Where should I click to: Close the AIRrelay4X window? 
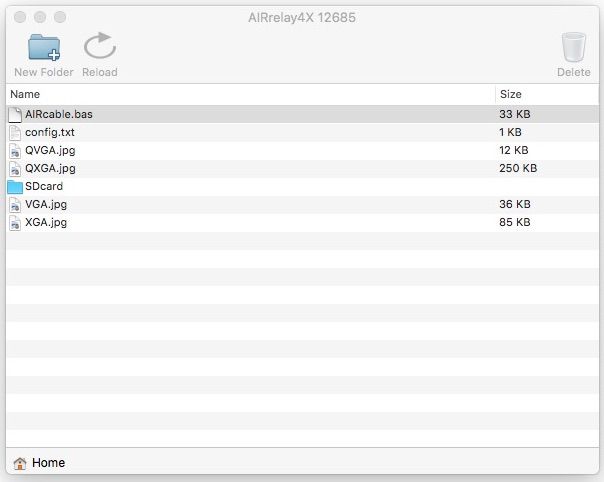point(20,17)
